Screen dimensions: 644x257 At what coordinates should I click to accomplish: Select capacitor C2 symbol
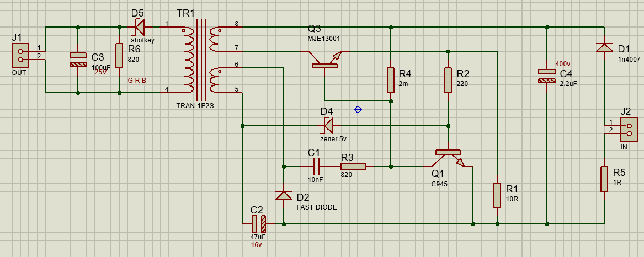259,224
